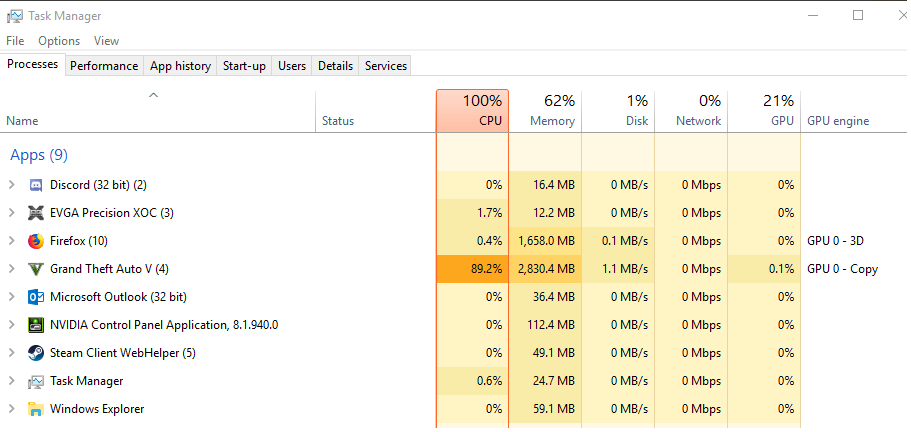Click the 2,830.4 MB memory cell
The height and width of the screenshot is (432, 911).
[545, 269]
